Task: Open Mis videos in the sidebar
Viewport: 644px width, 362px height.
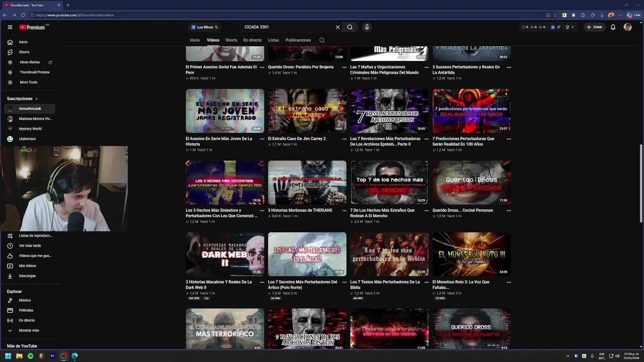Action: (30, 266)
